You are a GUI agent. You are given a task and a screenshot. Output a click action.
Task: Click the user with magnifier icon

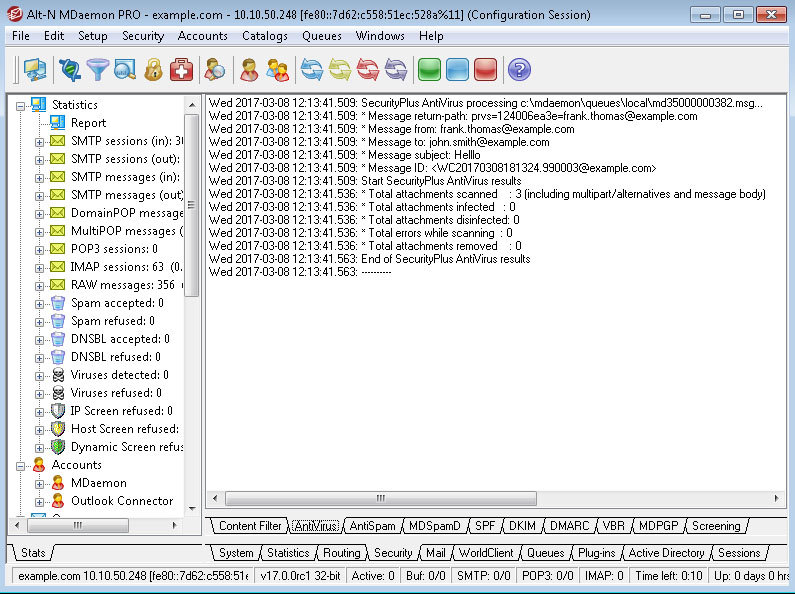point(215,69)
